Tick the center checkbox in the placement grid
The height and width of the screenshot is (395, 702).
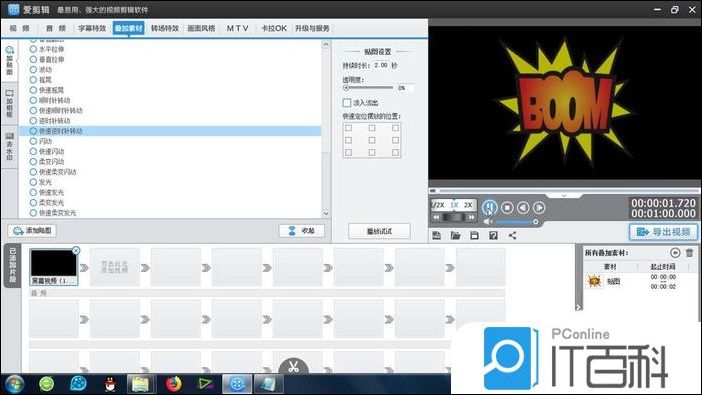pyautogui.click(x=372, y=140)
